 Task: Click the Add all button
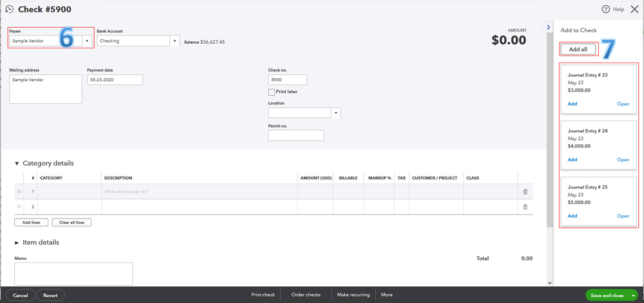coord(578,49)
